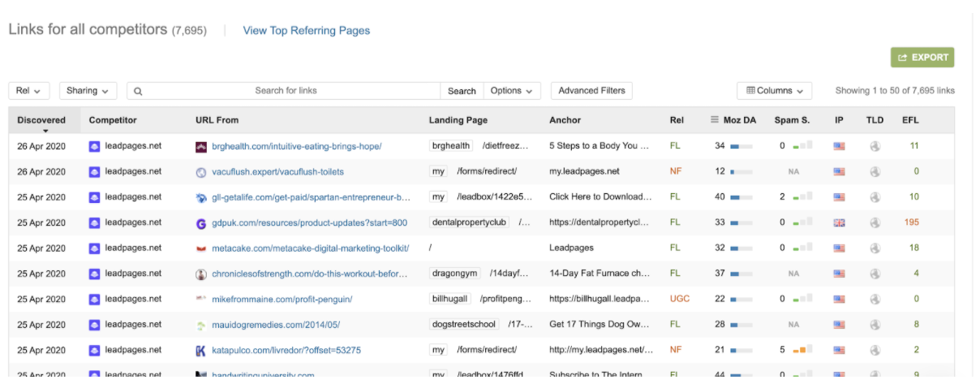The width and height of the screenshot is (980, 384).
Task: Sort by Competitor column header
Action: [113, 120]
